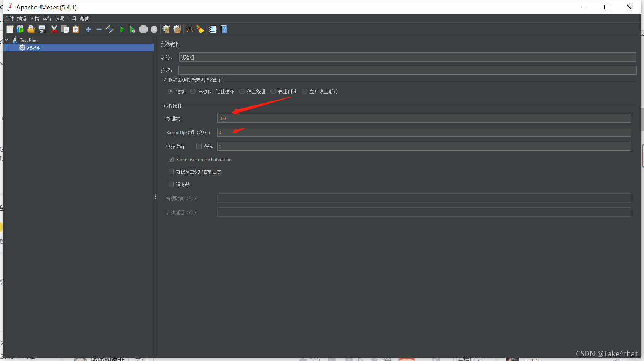This screenshot has height=361, width=644.
Task: Click the disabled 持续时间 field
Action: 424,198
